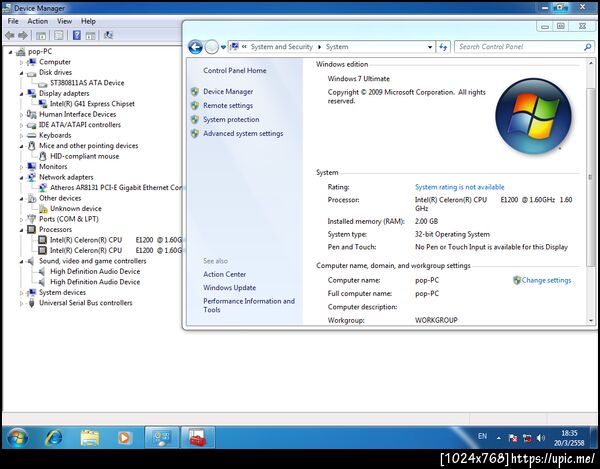Click the Back arrow in Device Manager toolbar
Screen dimensions: 600x469
click(x=10, y=36)
